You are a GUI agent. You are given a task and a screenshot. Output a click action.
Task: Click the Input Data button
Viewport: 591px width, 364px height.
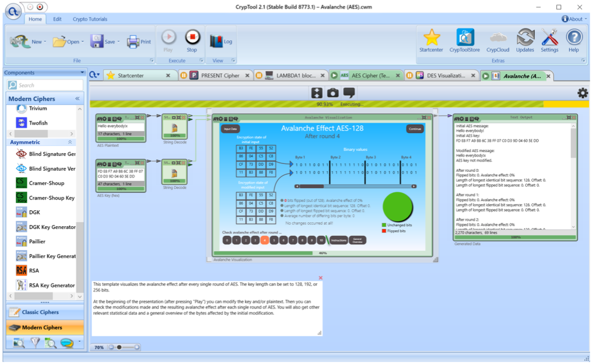coord(230,129)
